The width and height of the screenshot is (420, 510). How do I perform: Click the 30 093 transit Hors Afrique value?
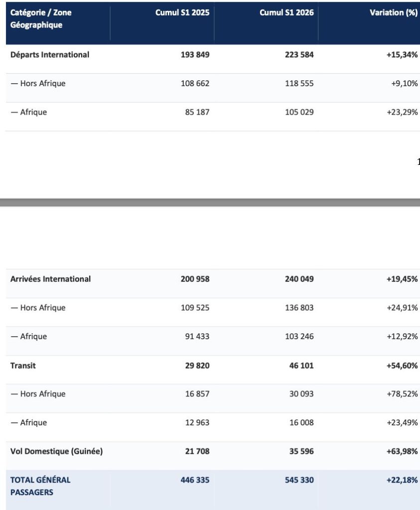(301, 393)
